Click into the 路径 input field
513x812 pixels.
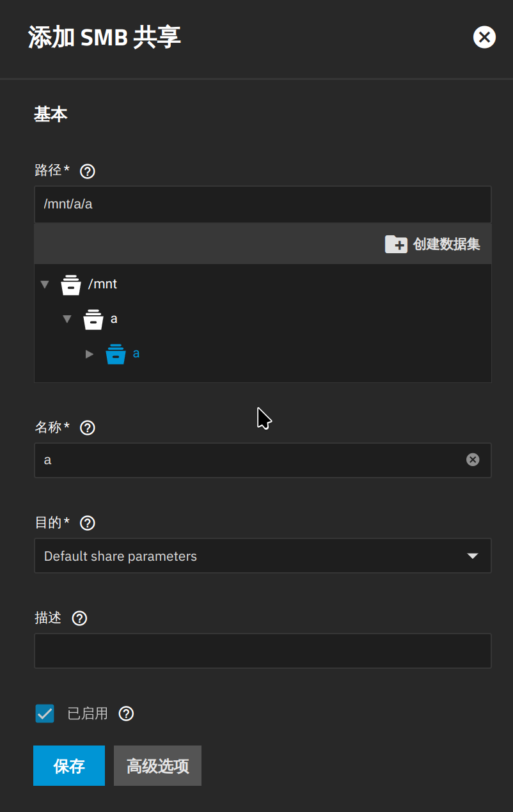point(263,205)
